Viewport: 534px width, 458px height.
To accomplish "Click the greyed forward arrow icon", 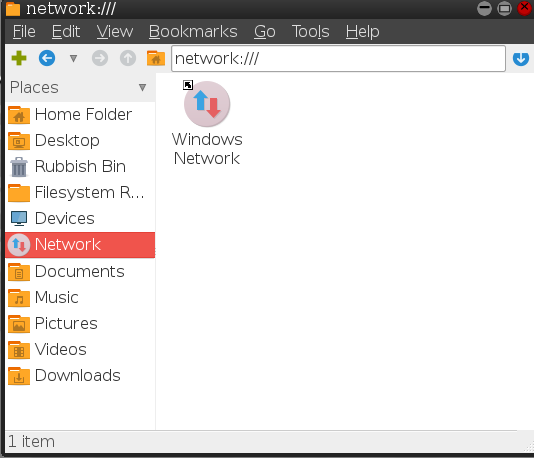I will click(x=100, y=58).
